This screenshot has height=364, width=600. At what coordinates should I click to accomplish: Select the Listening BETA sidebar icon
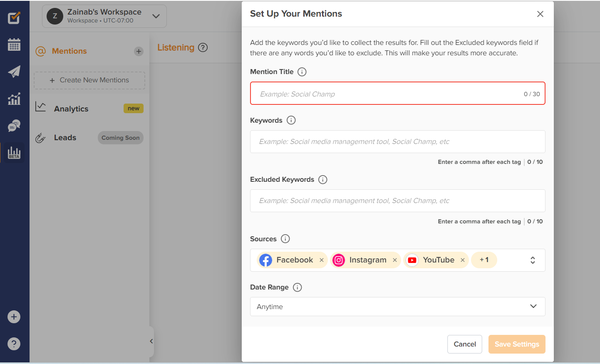pos(14,153)
